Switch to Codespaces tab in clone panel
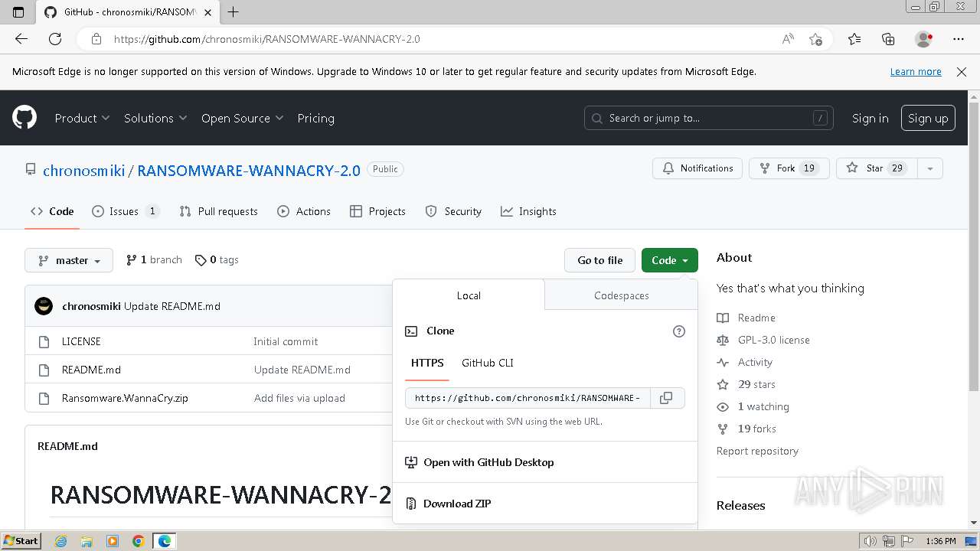This screenshot has height=551, width=980. click(x=621, y=295)
